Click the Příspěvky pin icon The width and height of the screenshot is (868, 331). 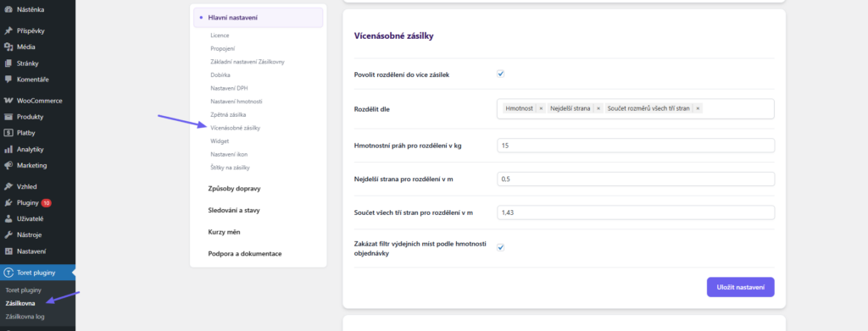point(8,31)
